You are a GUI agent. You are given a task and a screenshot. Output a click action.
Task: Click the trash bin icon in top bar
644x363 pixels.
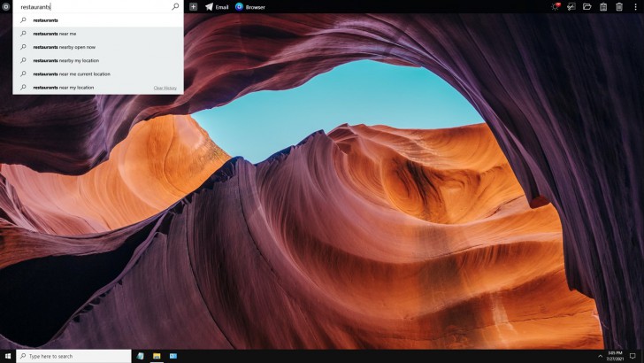coord(619,6)
